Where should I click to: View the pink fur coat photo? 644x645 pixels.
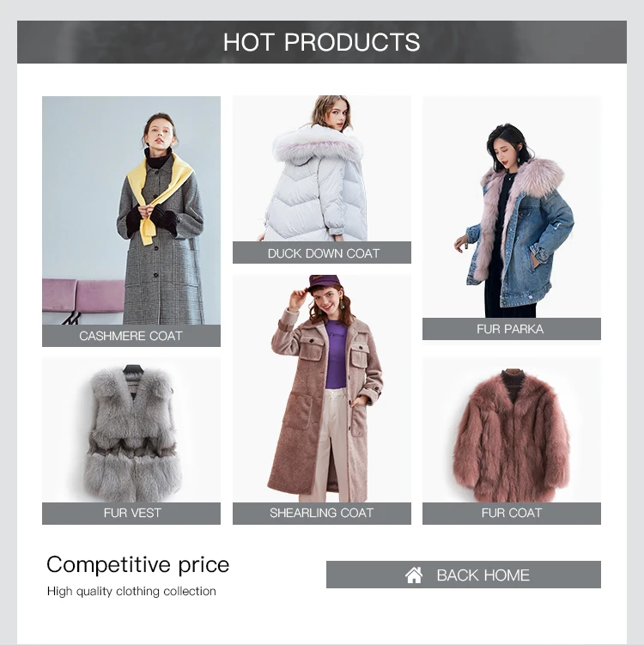[512, 430]
